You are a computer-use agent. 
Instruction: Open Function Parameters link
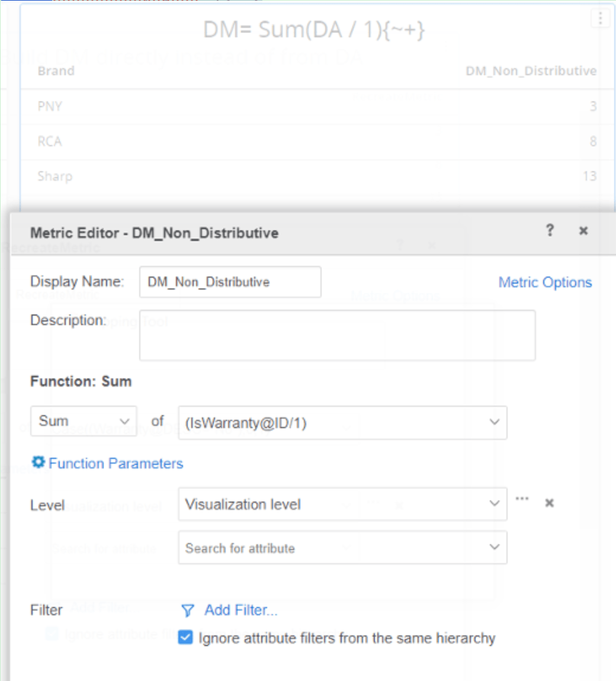pos(116,463)
